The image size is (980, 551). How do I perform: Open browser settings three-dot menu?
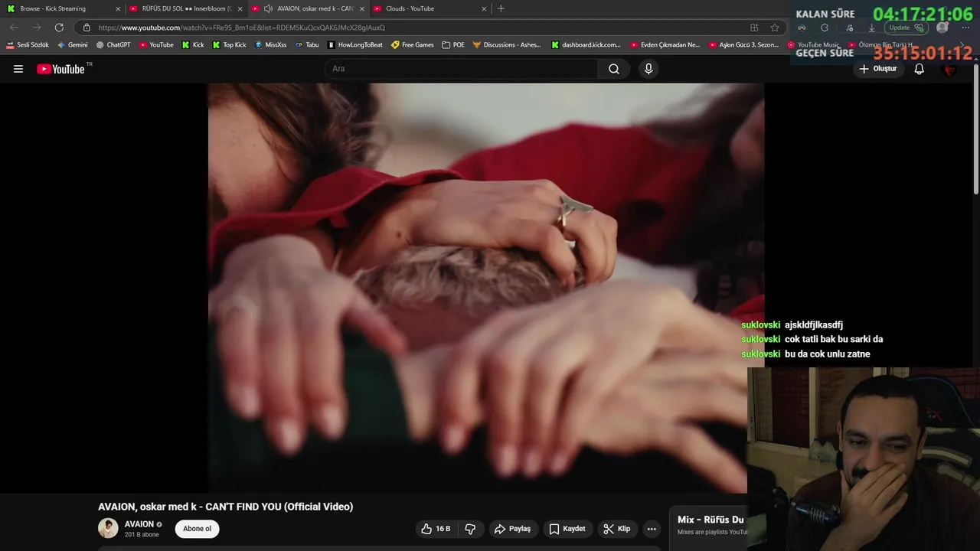965,28
